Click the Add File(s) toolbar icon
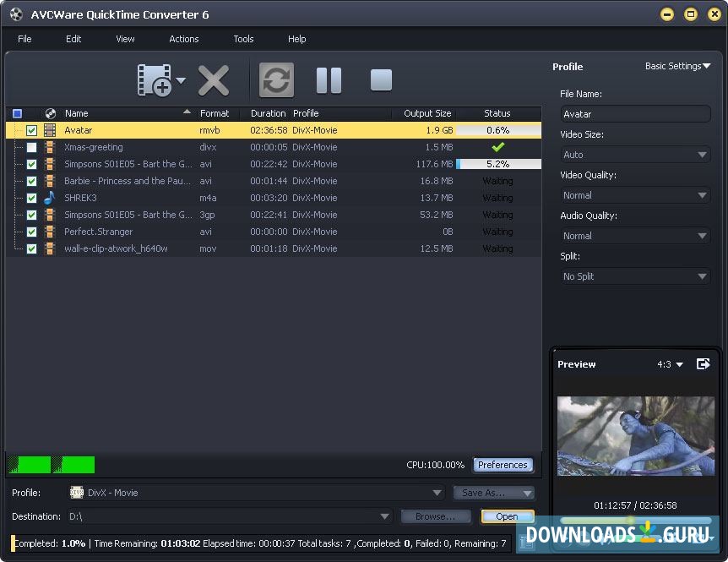Screen dimensions: 728x562 (x=156, y=79)
